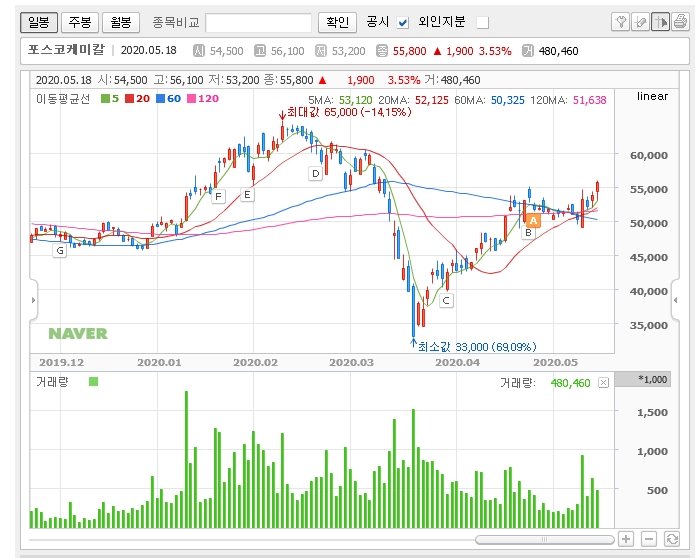Viewport: 700px width, 558px height.
Task: Click the zoom in plus icon
Action: 626,539
